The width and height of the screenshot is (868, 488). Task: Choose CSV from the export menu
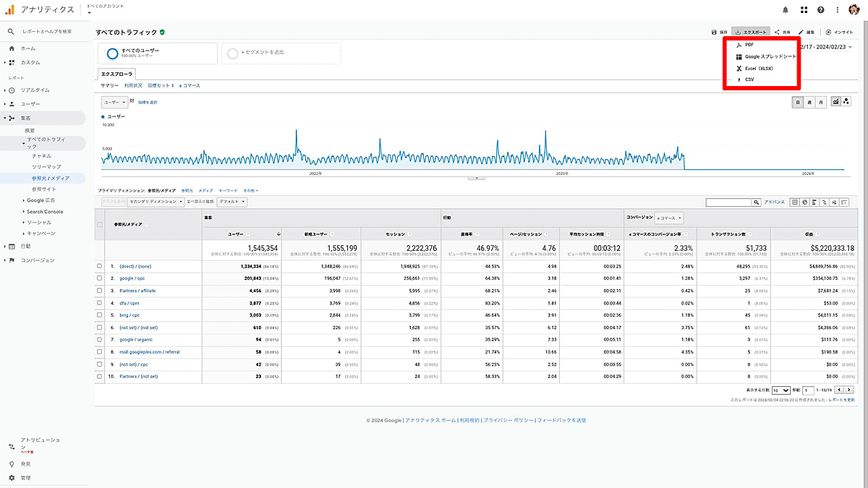coord(749,79)
